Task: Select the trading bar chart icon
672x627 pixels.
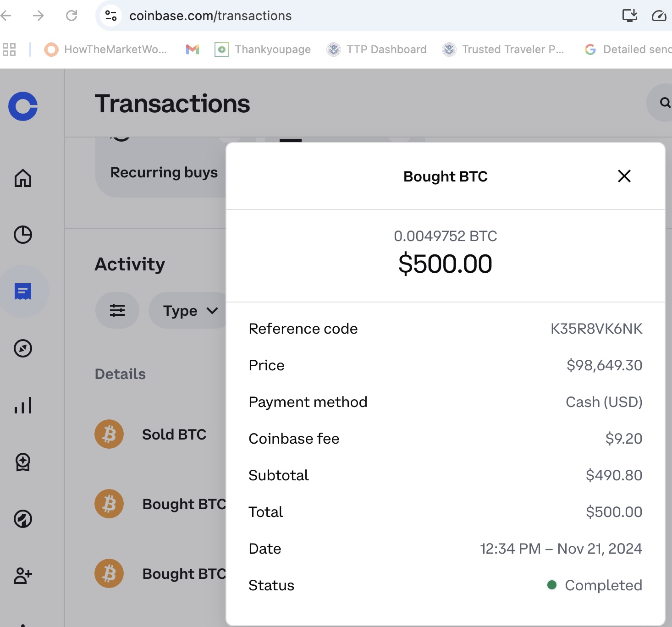Action: (23, 405)
